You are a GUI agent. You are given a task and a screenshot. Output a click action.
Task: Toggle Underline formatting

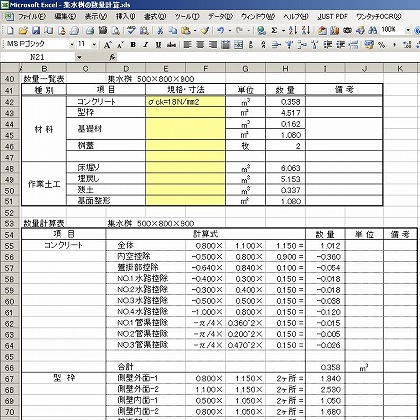pos(158,45)
